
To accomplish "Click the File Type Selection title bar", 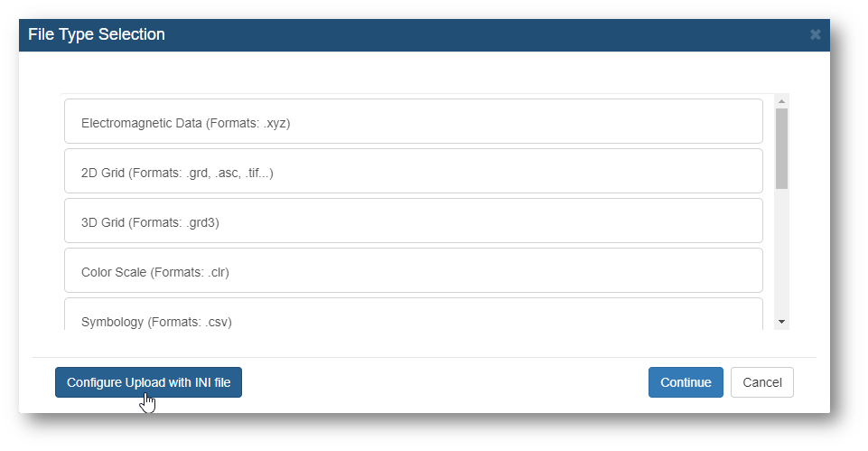I will click(424, 35).
